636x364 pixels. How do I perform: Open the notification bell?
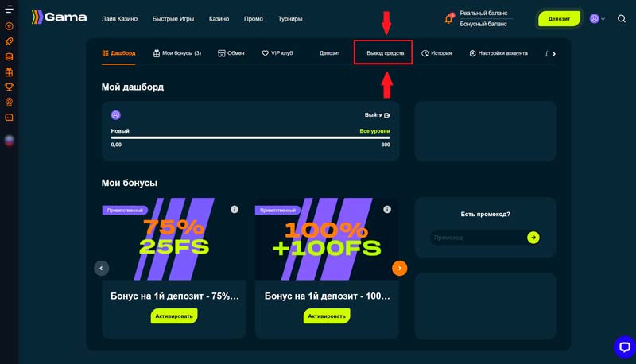(x=449, y=18)
